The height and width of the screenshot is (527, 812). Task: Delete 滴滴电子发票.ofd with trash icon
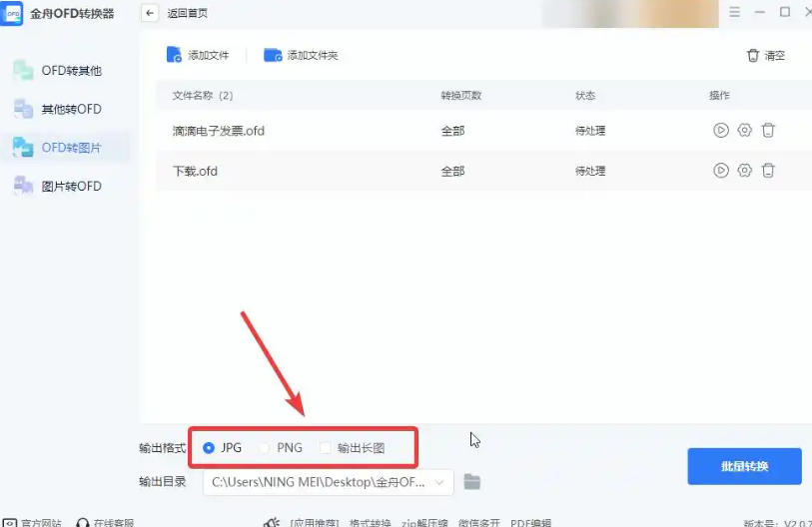(768, 130)
